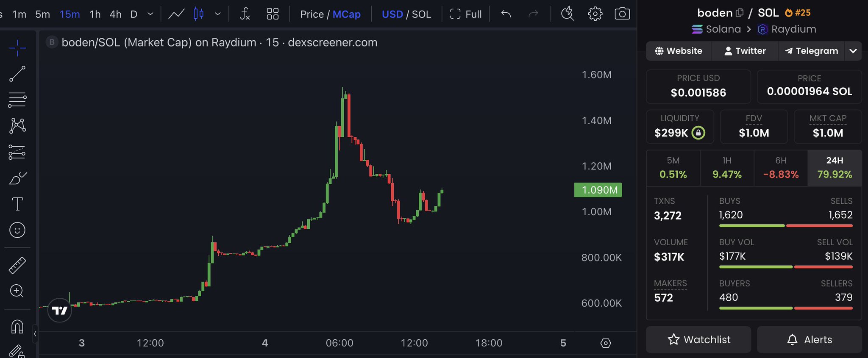Switch chart denomination to SOL

tap(421, 14)
